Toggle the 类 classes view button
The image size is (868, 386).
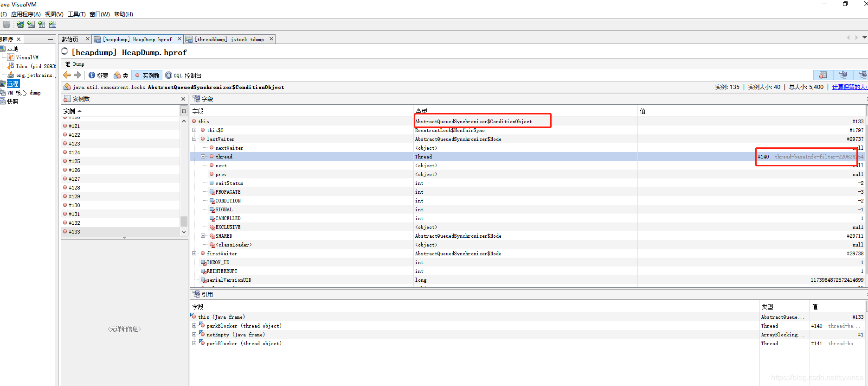[x=121, y=75]
